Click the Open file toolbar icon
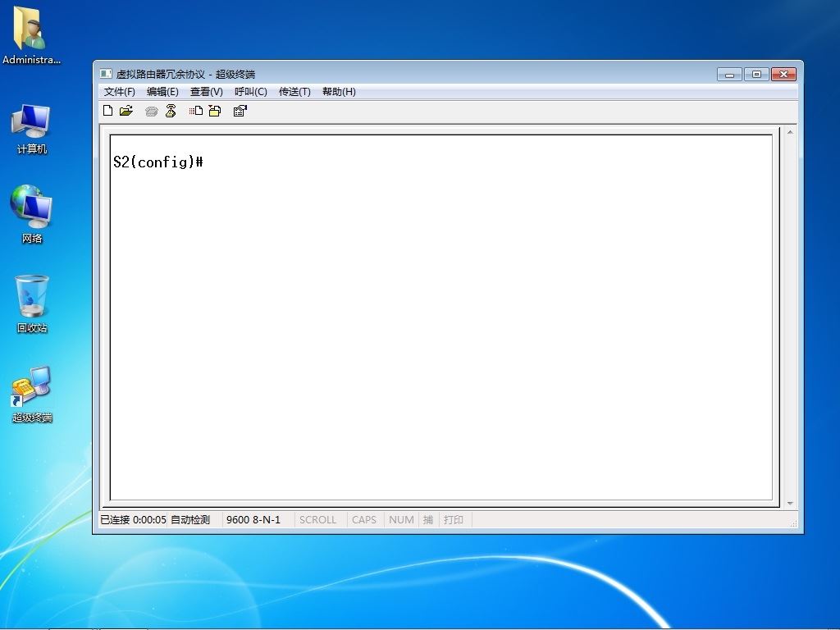Viewport: 840px width, 630px height. pos(126,111)
